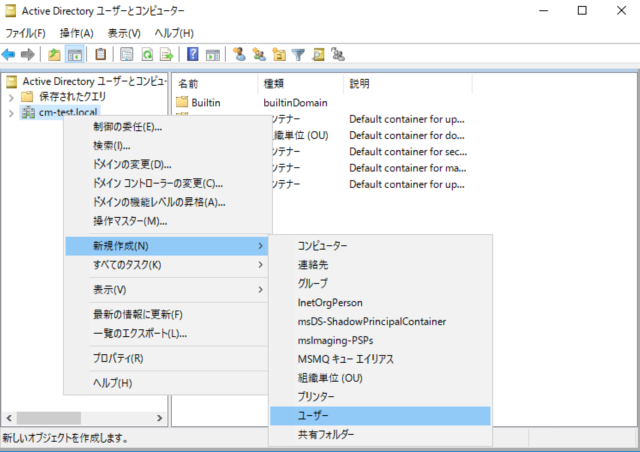Choose 最新の情報に更新(F)

(167, 315)
